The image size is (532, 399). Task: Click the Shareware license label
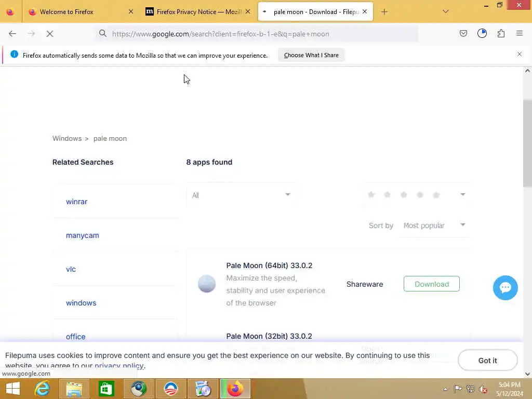(365, 284)
